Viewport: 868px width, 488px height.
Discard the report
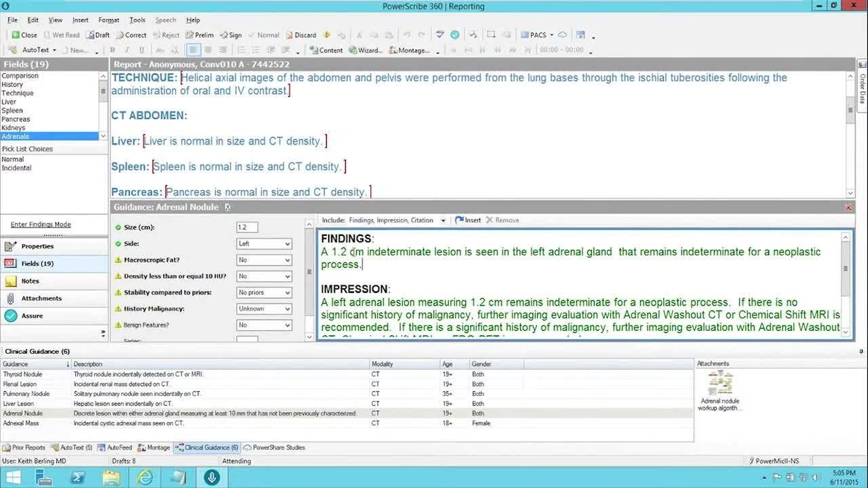coord(300,35)
